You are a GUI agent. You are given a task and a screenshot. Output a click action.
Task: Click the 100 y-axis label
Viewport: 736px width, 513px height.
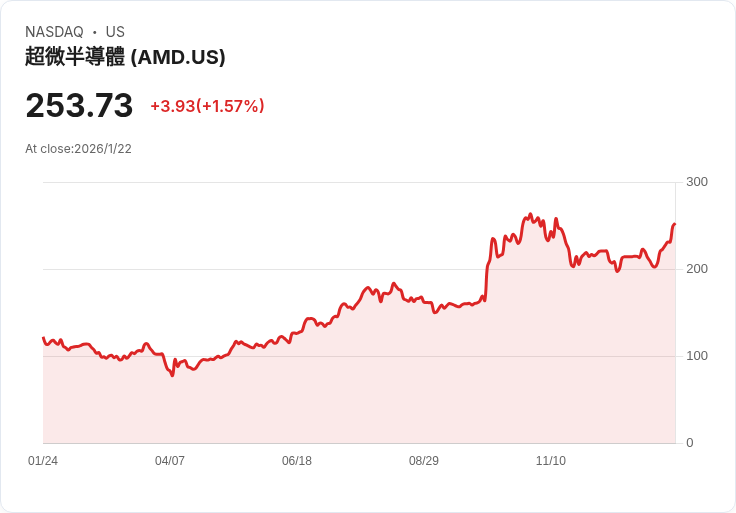point(697,356)
